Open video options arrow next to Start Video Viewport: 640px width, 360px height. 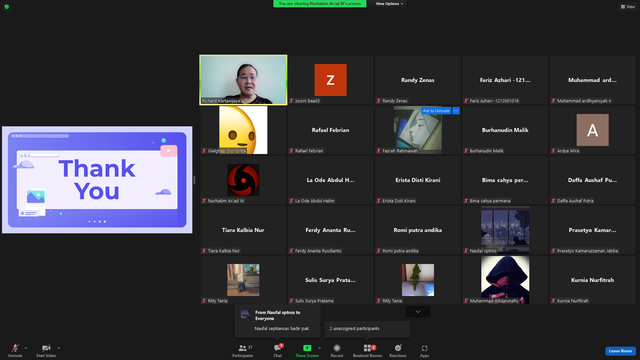(58, 348)
